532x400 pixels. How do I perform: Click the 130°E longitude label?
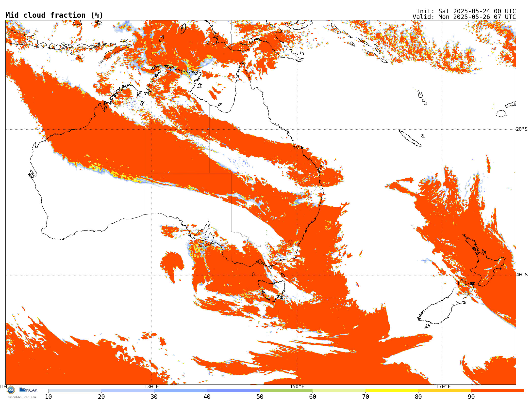point(151,387)
